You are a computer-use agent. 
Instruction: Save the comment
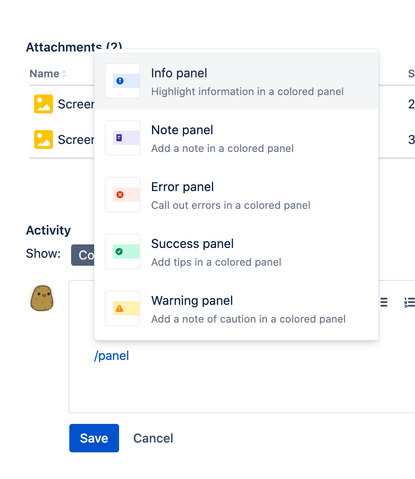pos(94,438)
